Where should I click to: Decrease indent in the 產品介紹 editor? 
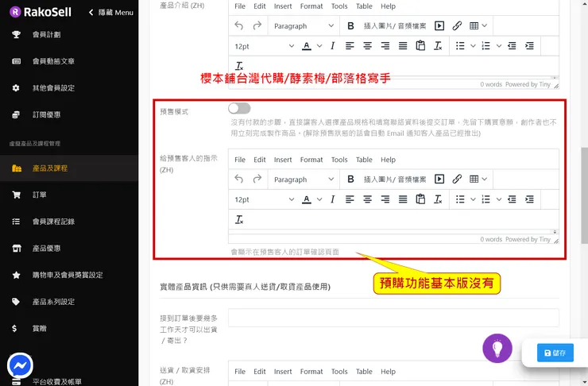(512, 46)
